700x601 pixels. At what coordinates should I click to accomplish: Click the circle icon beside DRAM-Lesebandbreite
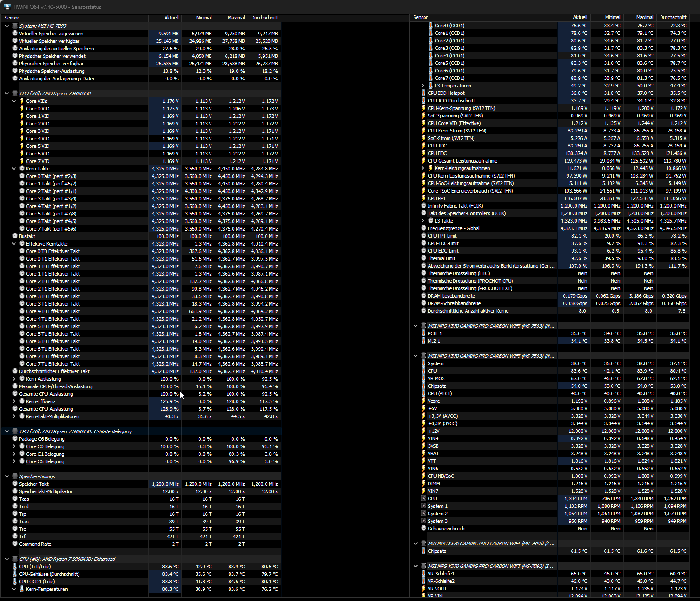coord(424,296)
